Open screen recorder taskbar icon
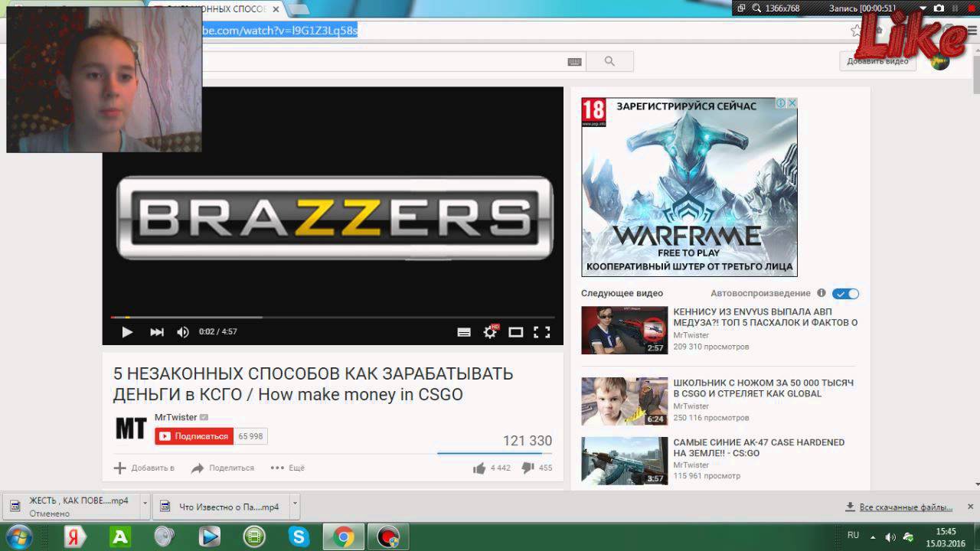Viewport: 980px width, 551px height. click(x=388, y=537)
